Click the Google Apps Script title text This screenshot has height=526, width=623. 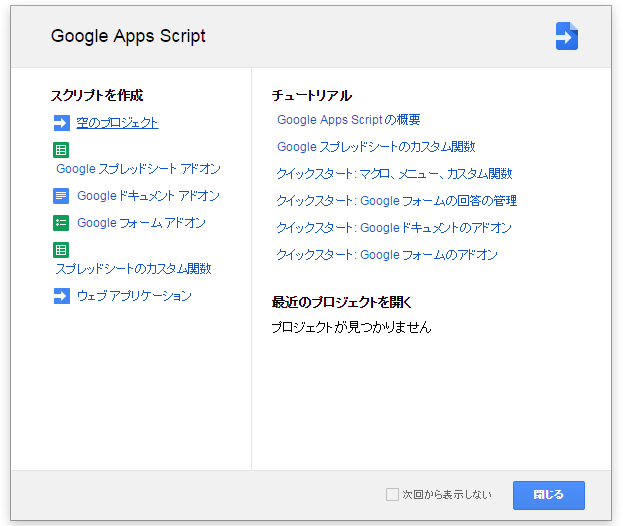tap(128, 36)
